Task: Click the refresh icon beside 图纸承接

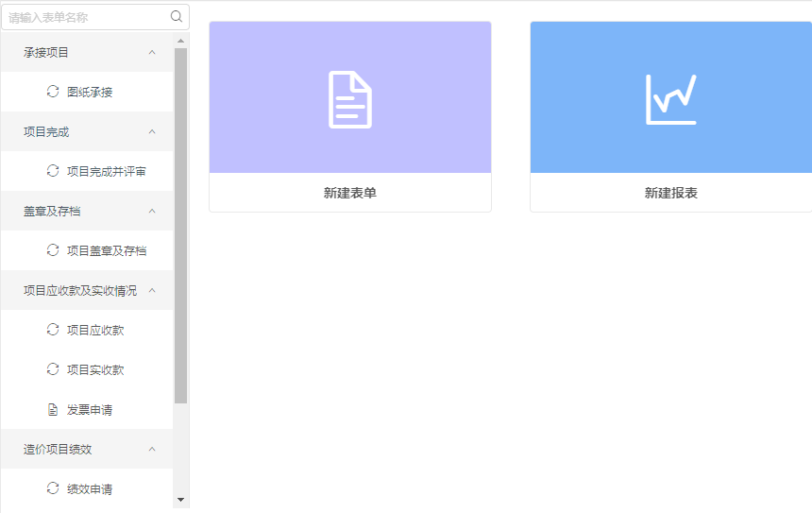Action: pos(53,92)
